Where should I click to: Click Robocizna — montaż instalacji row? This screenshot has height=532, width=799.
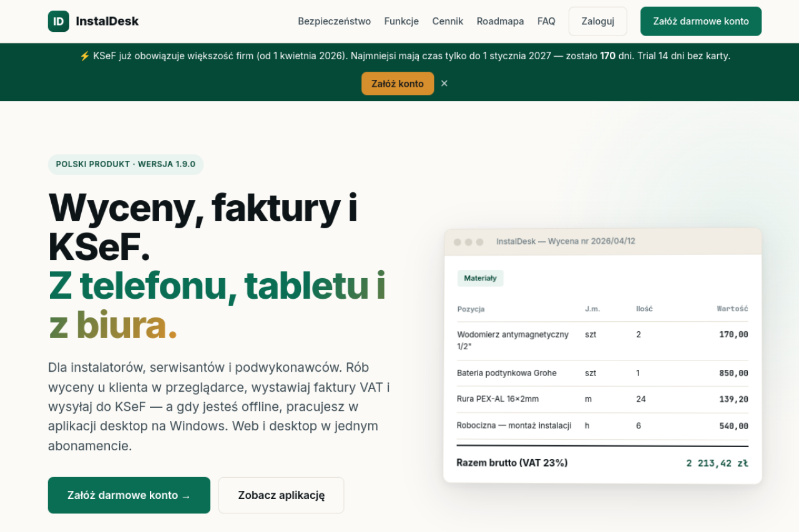602,426
